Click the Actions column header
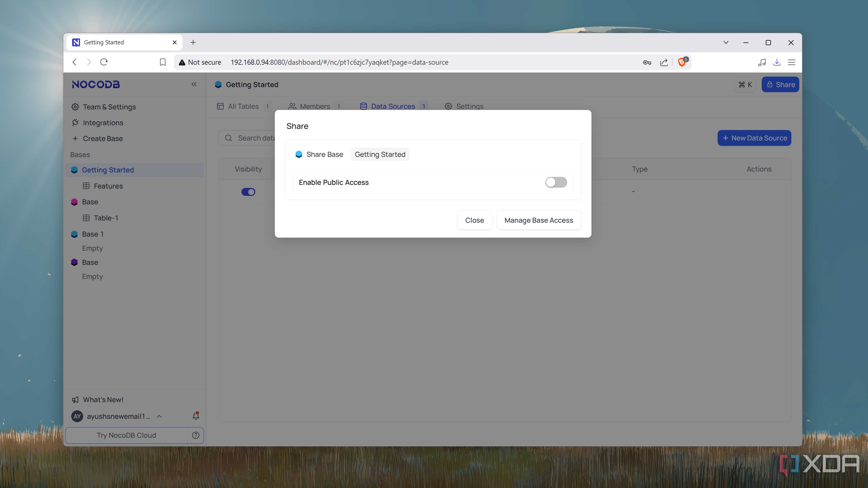This screenshot has height=488, width=868. click(x=759, y=169)
